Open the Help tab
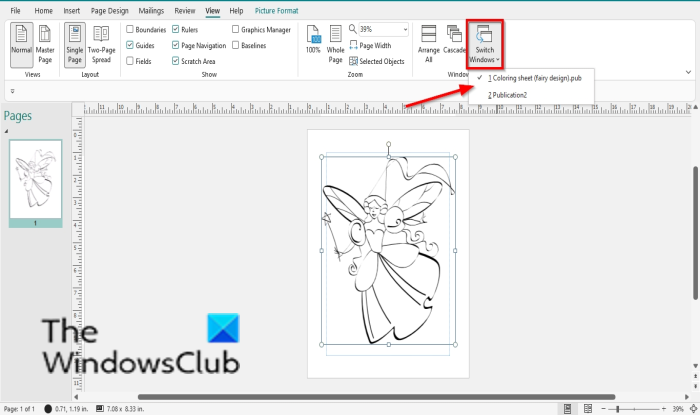Screen dimensions: 700x415 point(236,11)
